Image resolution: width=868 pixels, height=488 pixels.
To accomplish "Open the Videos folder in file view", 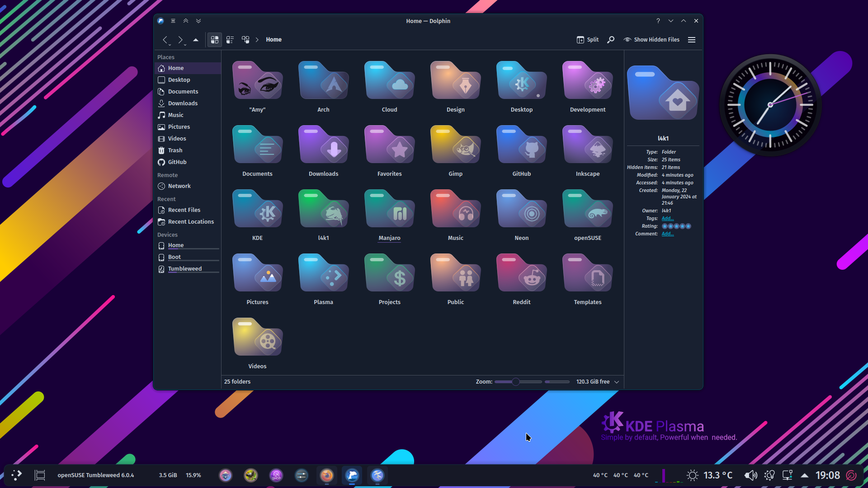I will 257,337.
